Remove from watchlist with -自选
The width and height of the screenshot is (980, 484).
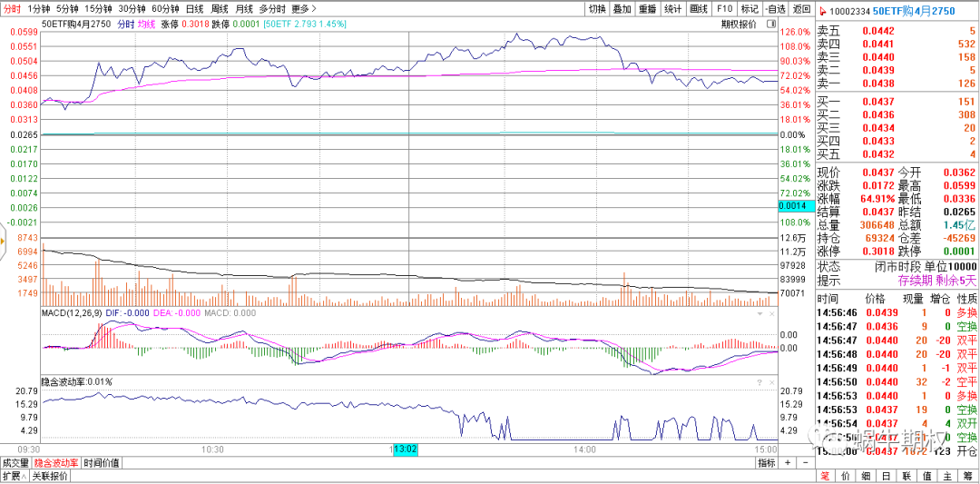point(775,9)
